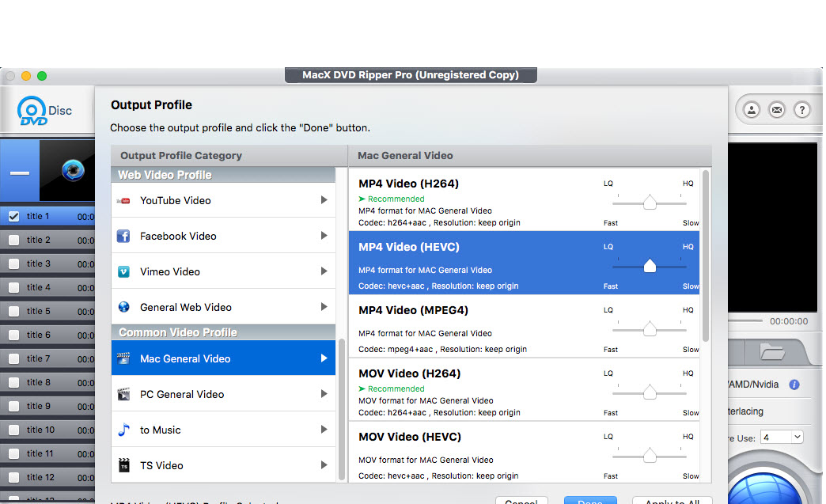
Task: Click the YouTube Video icon
Action: click(123, 201)
